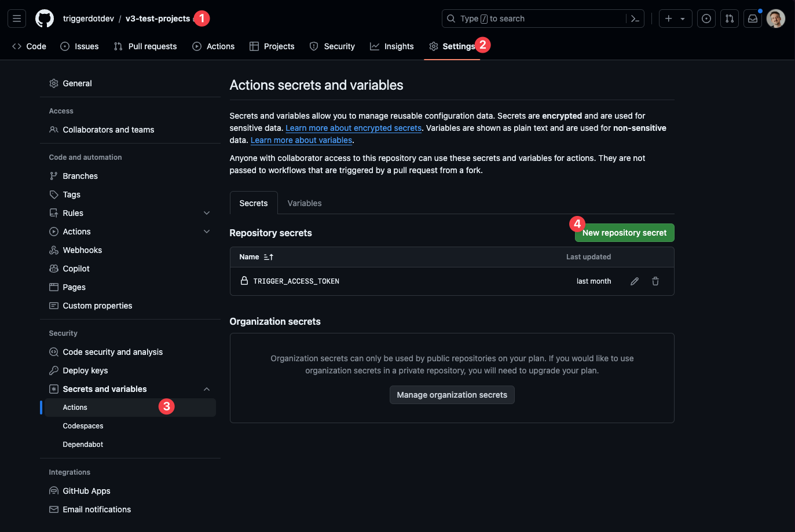Click the New repository secret button

[624, 232]
